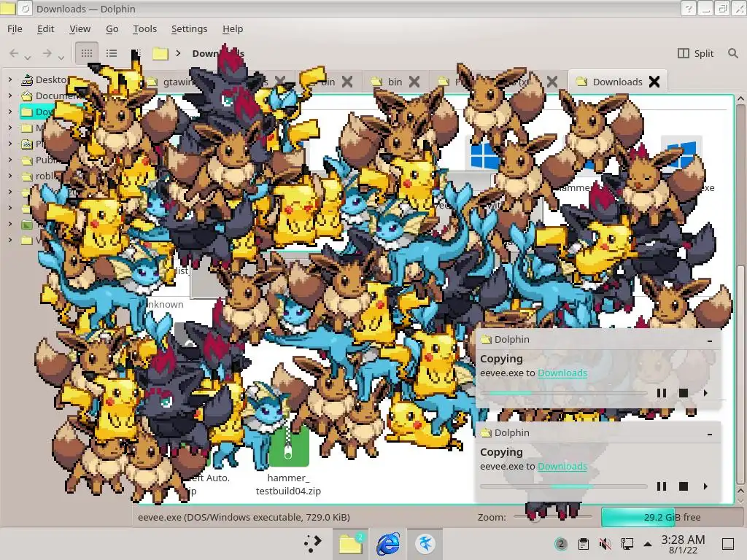Select the Desktop folder in sidebar

click(44, 79)
